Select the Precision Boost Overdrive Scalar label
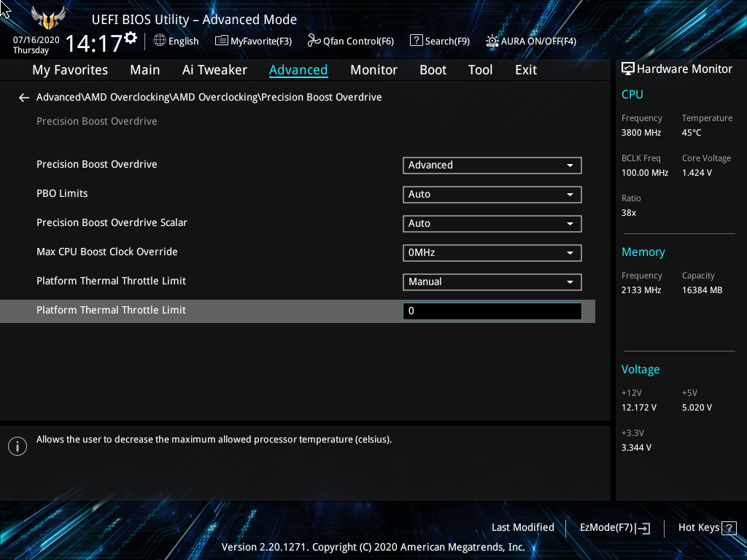This screenshot has height=560, width=747. point(112,222)
